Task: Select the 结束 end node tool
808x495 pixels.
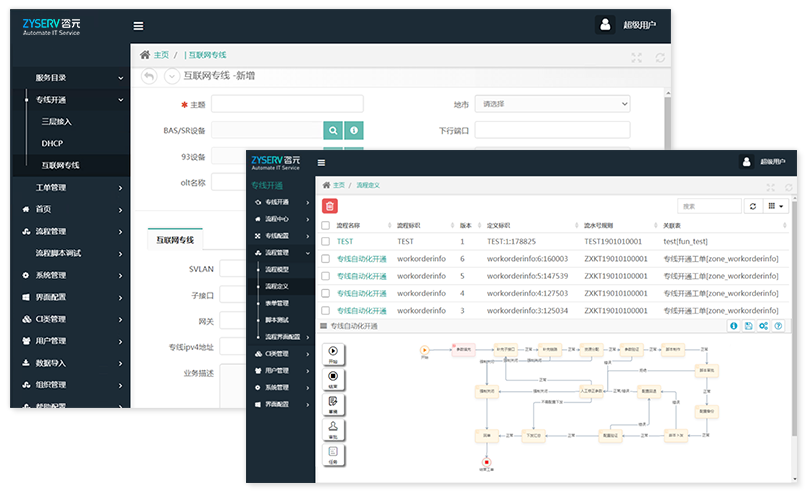Action: [332, 378]
